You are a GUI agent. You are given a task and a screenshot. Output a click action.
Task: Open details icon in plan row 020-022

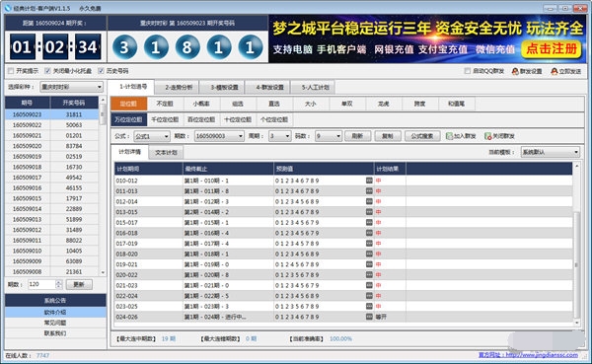369,275
